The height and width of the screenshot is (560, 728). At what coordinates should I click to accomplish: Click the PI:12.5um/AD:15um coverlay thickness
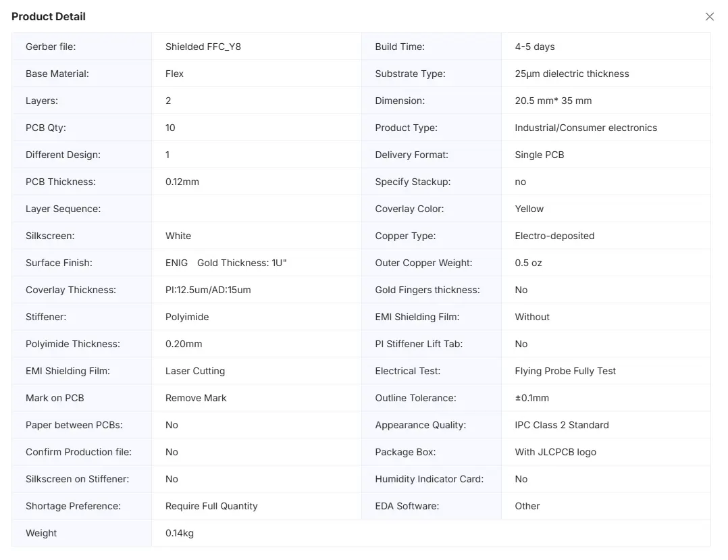pyautogui.click(x=208, y=290)
